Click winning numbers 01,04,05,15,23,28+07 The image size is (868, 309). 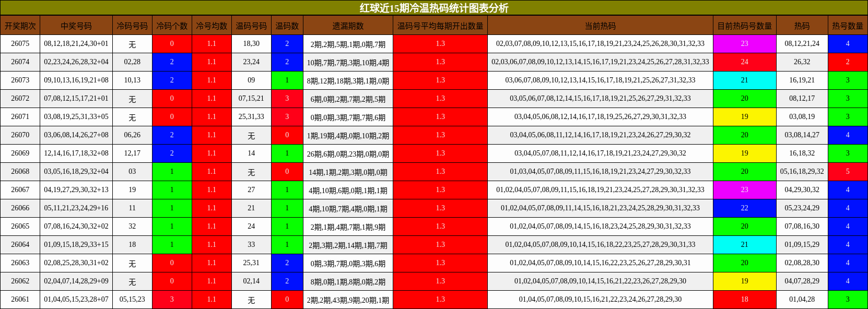tap(76, 300)
